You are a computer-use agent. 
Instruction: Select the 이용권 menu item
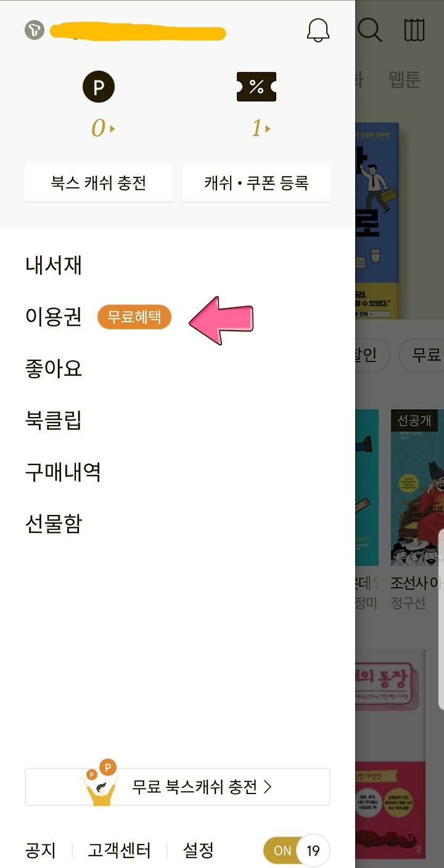[54, 317]
